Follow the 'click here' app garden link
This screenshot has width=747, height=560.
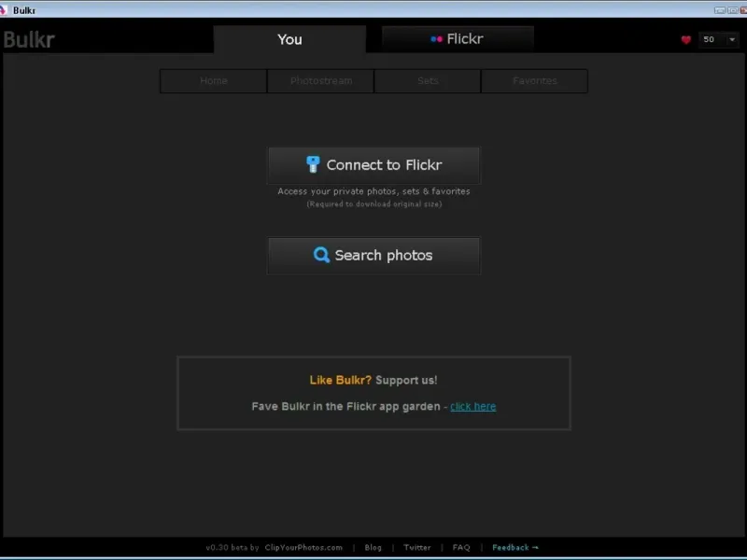pos(473,407)
